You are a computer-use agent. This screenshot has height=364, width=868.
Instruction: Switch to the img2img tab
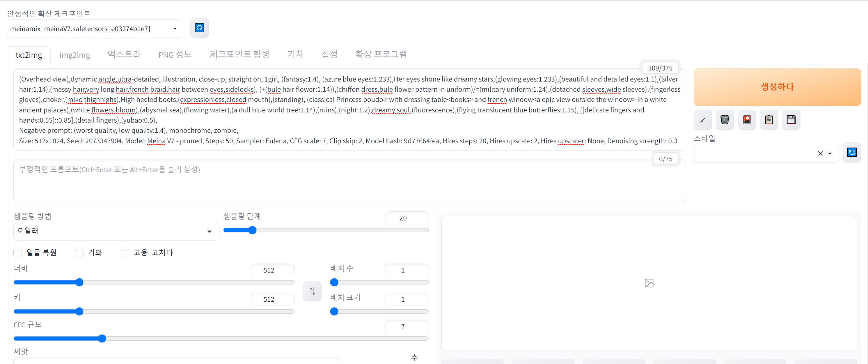(74, 55)
